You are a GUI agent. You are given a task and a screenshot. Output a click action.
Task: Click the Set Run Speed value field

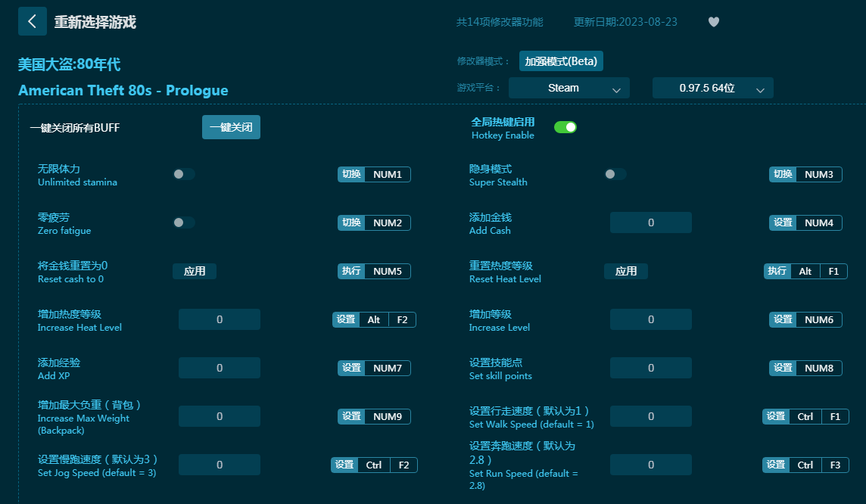point(650,465)
